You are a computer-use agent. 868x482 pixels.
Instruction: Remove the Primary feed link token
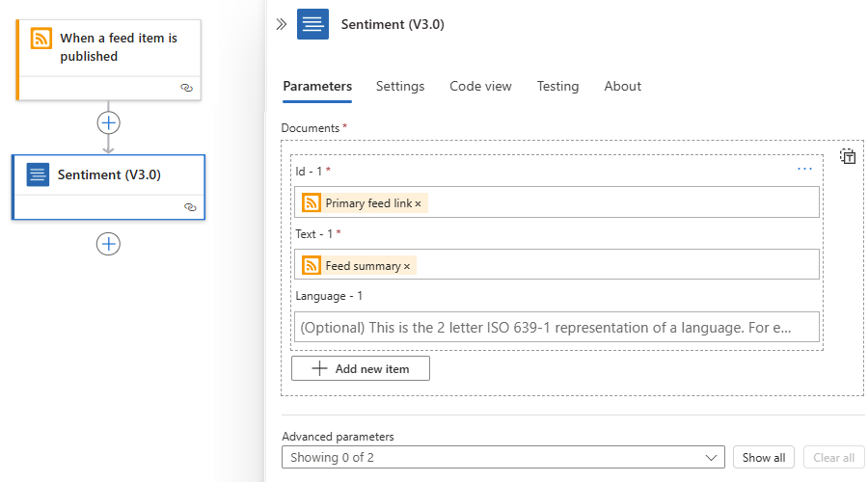click(x=418, y=204)
